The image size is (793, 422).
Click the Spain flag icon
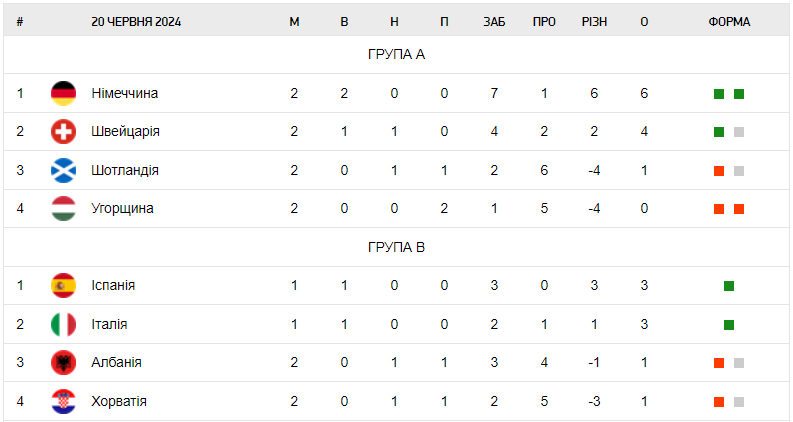(63, 286)
